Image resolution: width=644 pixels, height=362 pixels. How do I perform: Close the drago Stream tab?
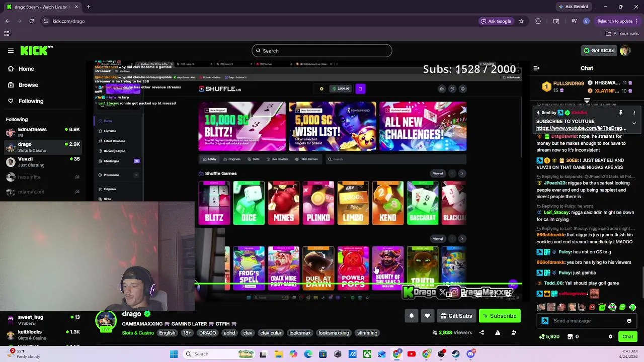[x=76, y=7]
